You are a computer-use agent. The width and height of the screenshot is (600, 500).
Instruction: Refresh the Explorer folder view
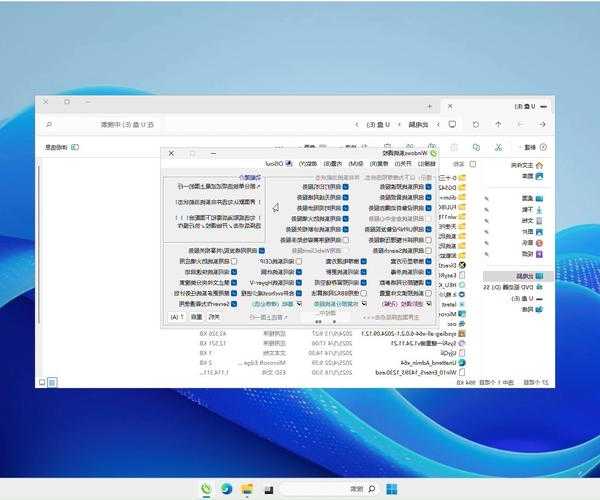tap(475, 125)
